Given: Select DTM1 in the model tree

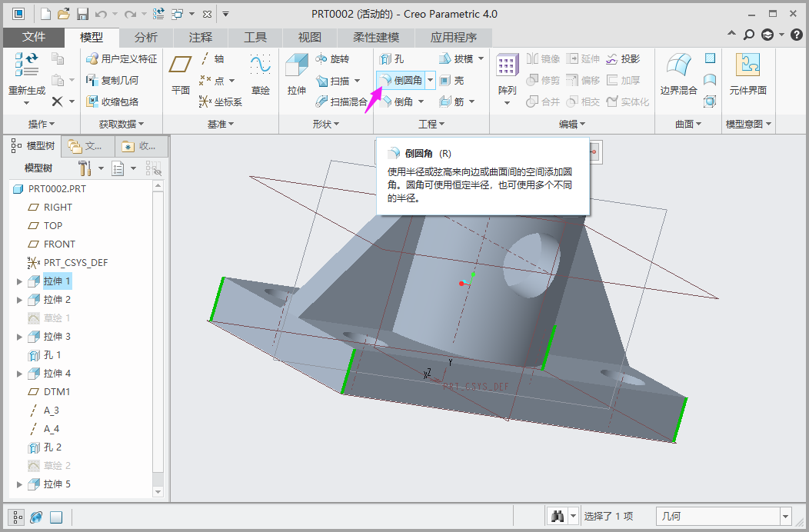Looking at the screenshot, I should [x=56, y=392].
